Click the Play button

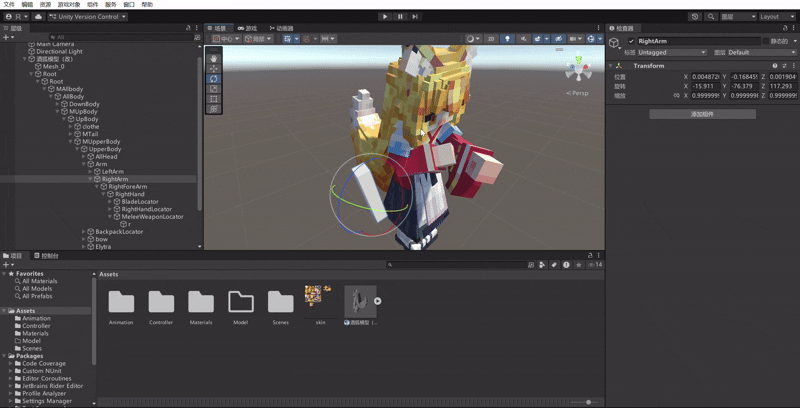[385, 16]
